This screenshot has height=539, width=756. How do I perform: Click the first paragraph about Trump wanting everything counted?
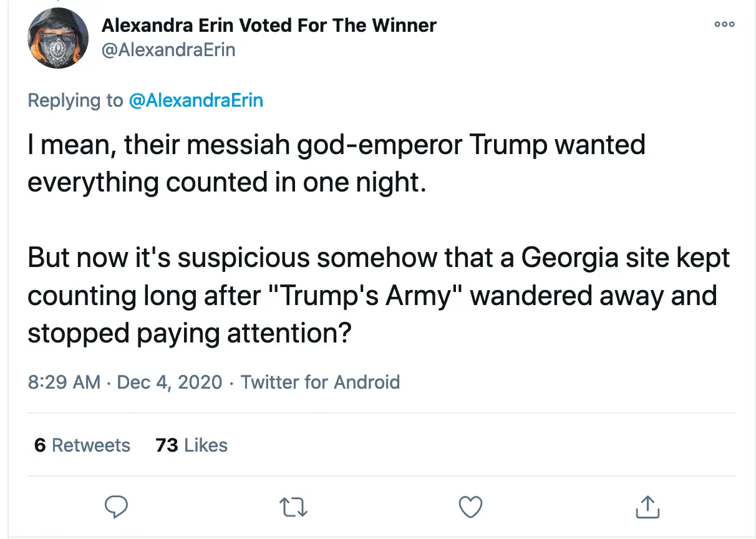[x=337, y=164]
